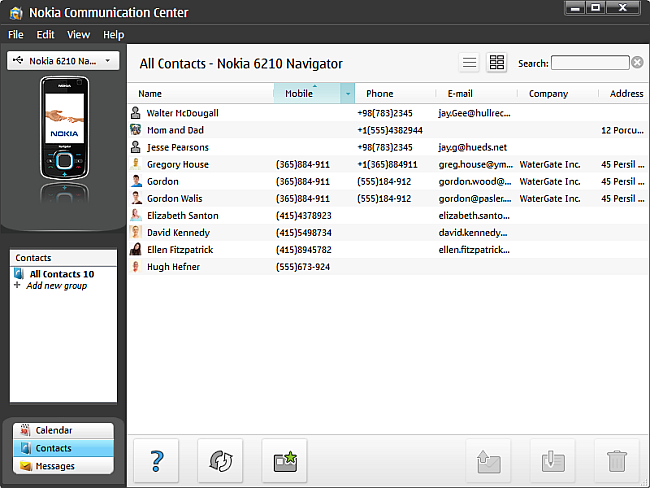650x488 pixels.
Task: Click the Contacts panel header
Action: [63, 258]
